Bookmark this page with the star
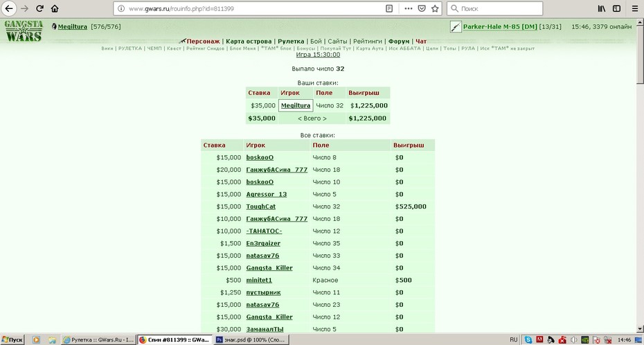644x345 pixels. (435, 8)
